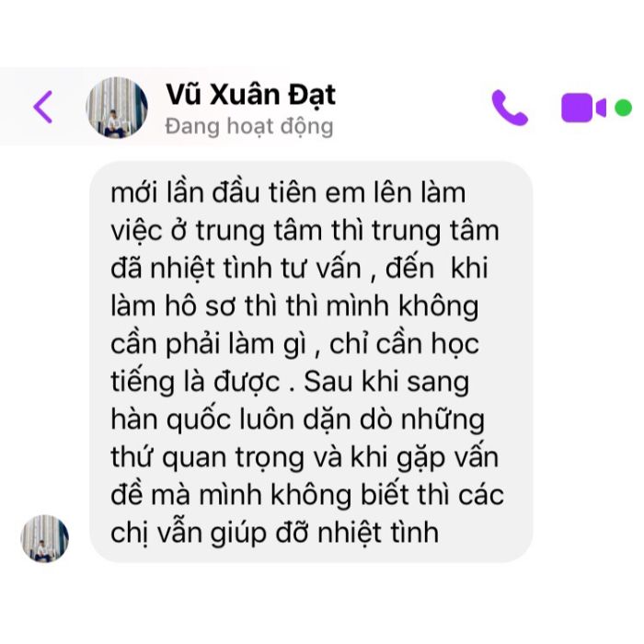Select the gray message bubble
Screen dimensions: 644x644
point(311,362)
